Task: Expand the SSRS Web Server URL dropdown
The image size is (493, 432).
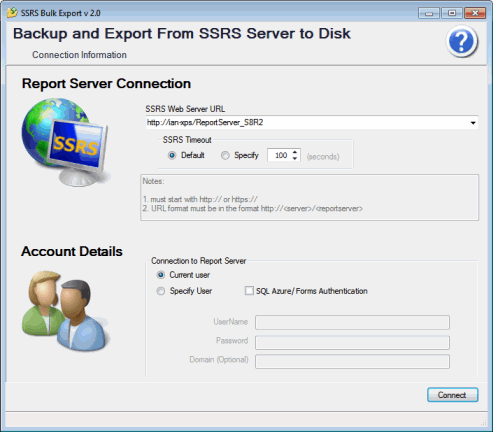Action: tap(473, 123)
